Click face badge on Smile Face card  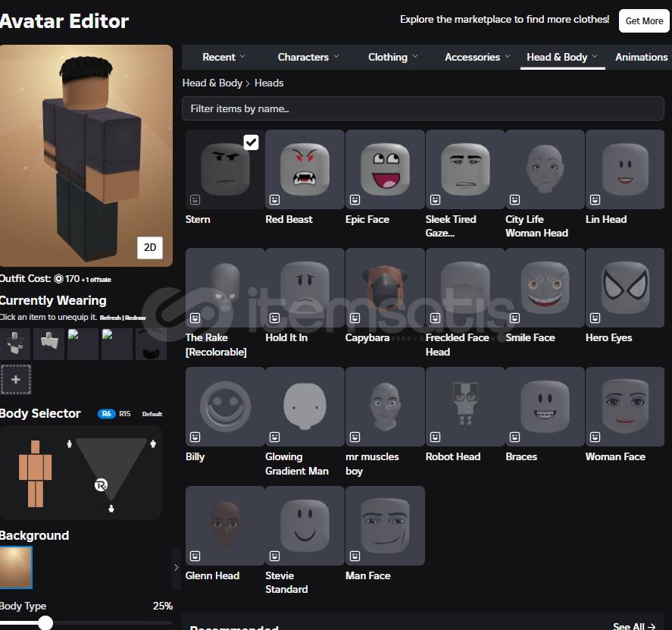[x=514, y=318]
